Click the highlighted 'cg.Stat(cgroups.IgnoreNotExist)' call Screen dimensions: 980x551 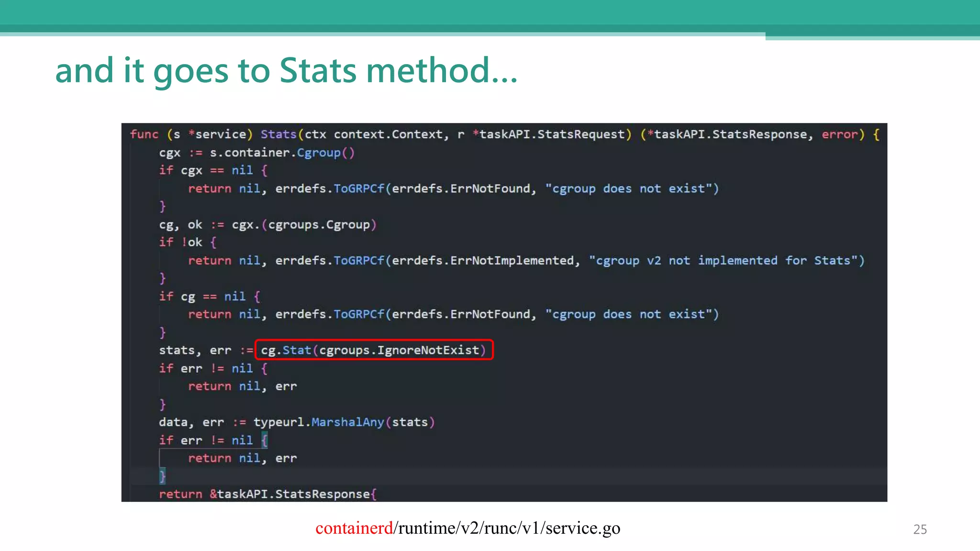pyautogui.click(x=374, y=350)
